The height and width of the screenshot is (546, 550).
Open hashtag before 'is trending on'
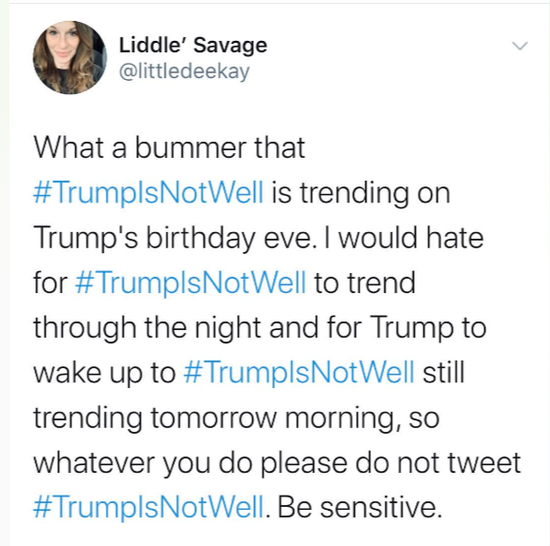pyautogui.click(x=148, y=193)
